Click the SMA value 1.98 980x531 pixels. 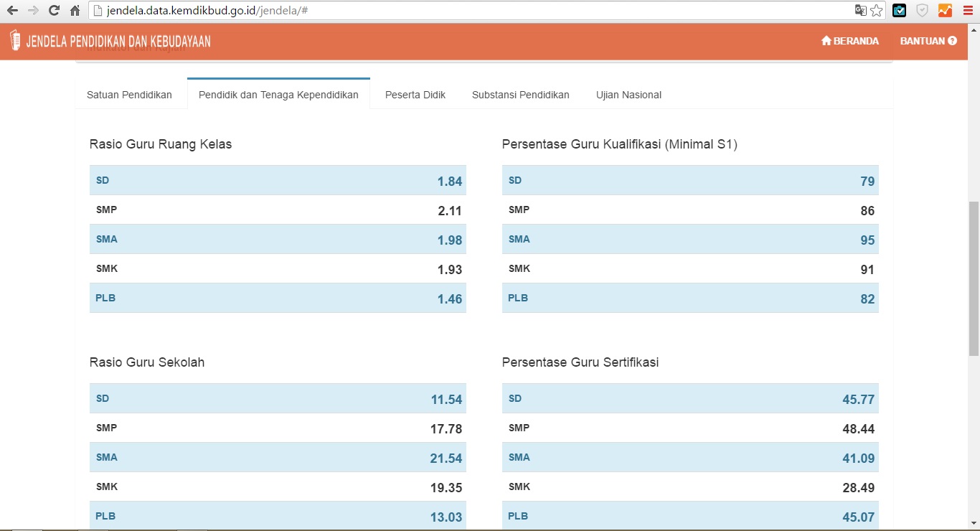click(450, 240)
